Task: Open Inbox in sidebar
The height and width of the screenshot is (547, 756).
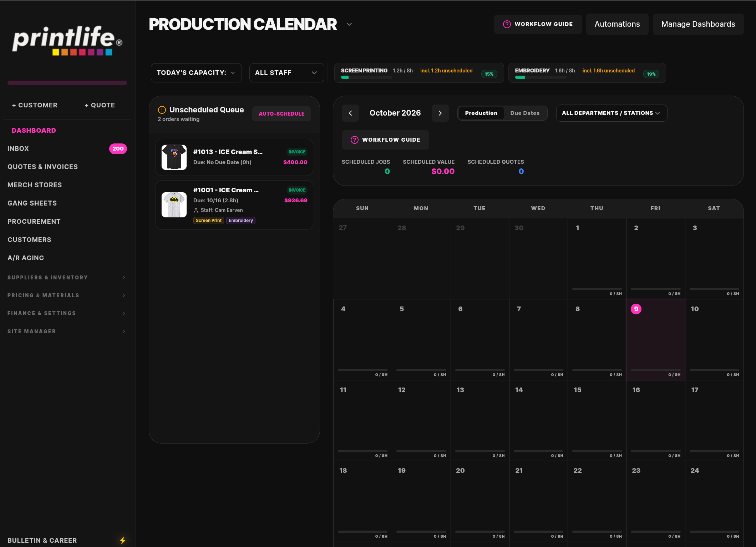Action: coord(18,149)
